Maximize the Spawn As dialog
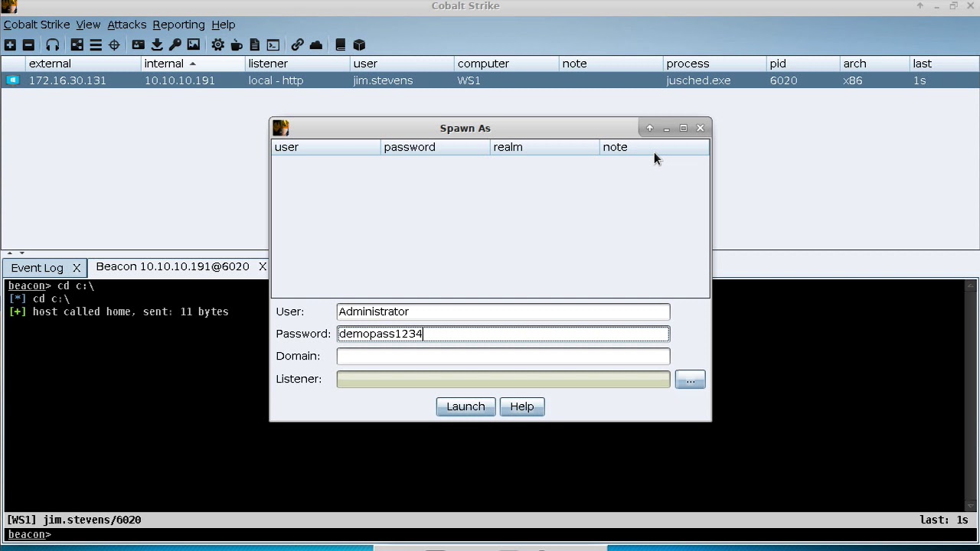 pos(683,128)
